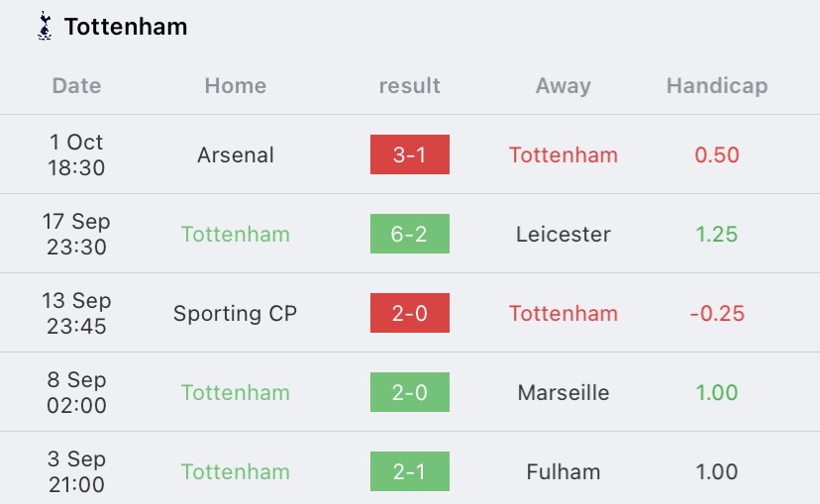
Task: Open Sporting CP team name
Action: [236, 313]
